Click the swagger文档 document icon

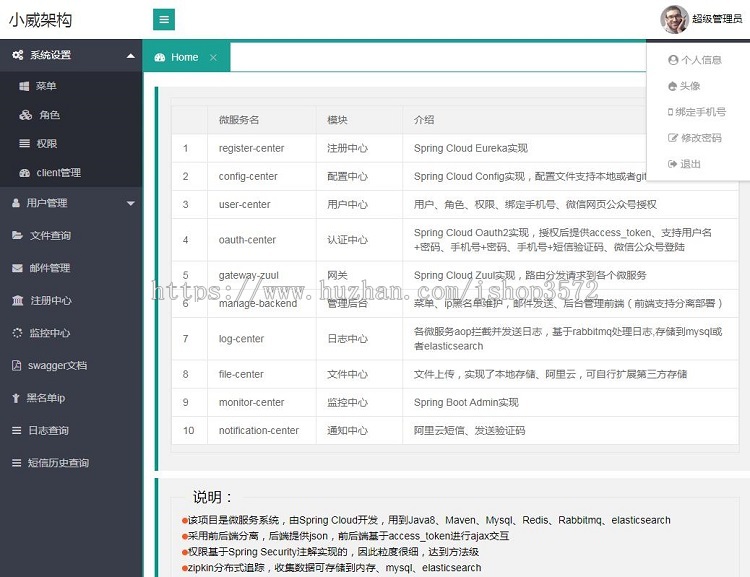16,366
